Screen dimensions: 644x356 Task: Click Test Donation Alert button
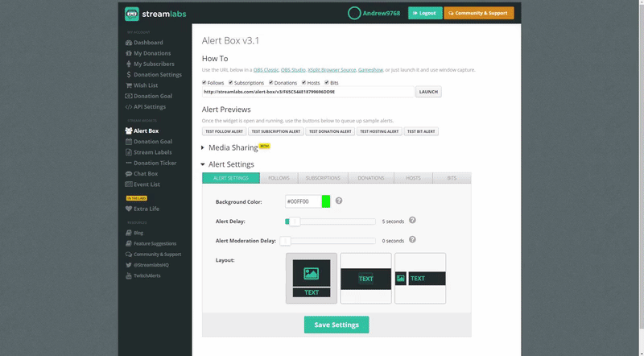click(x=330, y=131)
